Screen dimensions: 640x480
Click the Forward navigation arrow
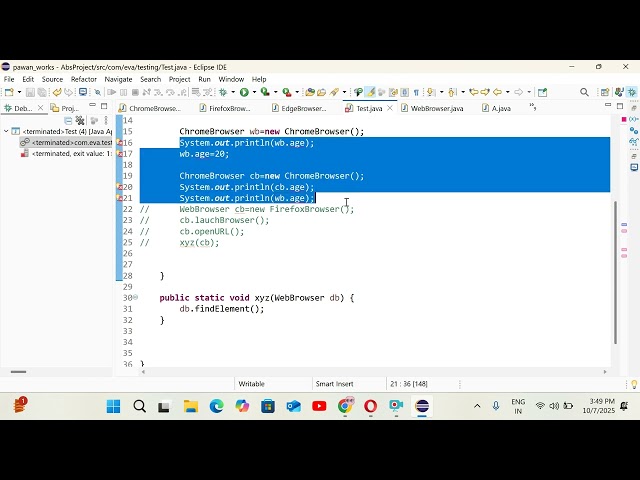point(518,92)
